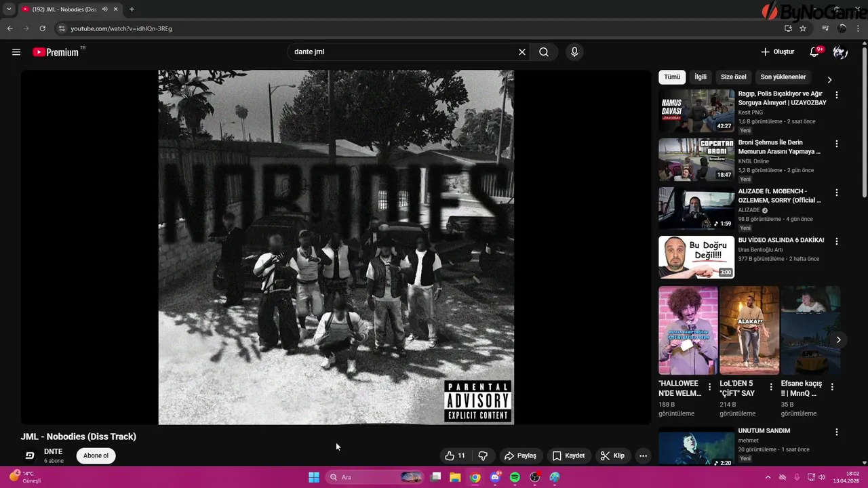
Task: Open DNTE channel avatar icon
Action: (30, 455)
